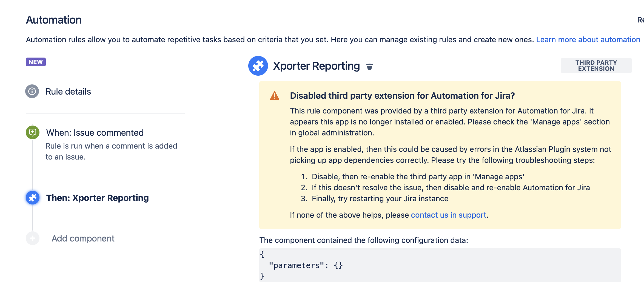Open the Rule details section
The width and height of the screenshot is (644, 307).
[x=68, y=92]
